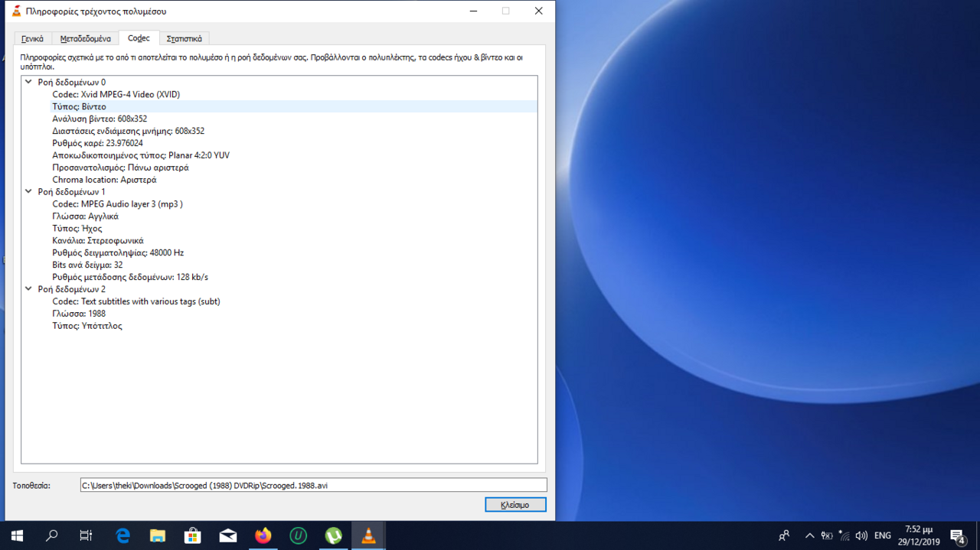Image resolution: width=980 pixels, height=550 pixels.
Task: Click the Ροή δεδομένων 2 label
Action: 72,289
